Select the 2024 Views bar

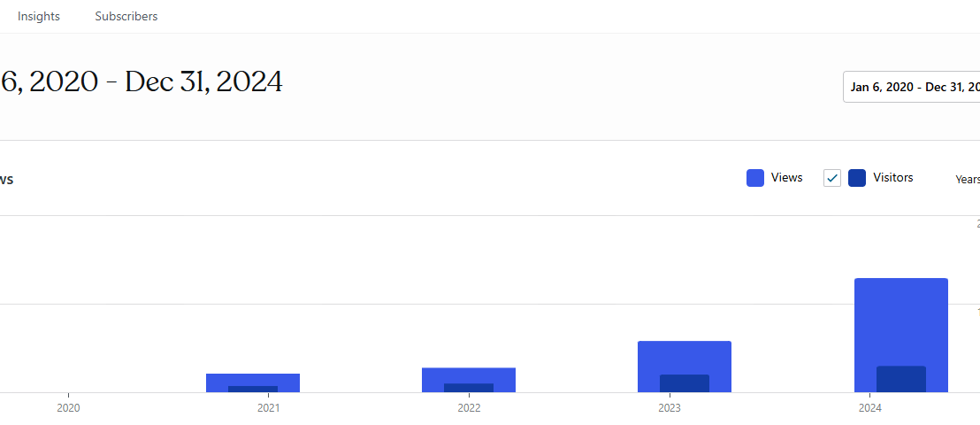pyautogui.click(x=900, y=319)
